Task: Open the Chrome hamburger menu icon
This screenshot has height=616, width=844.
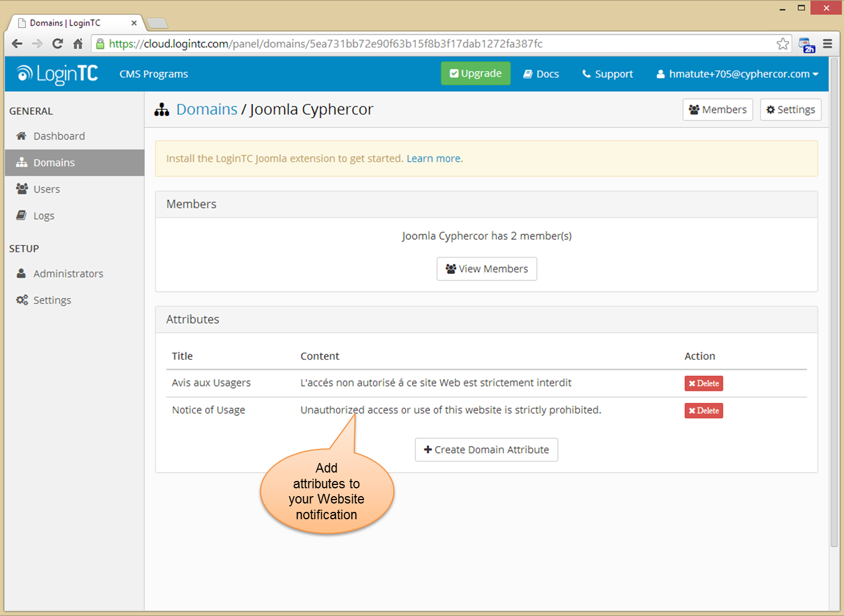Action: pos(827,44)
